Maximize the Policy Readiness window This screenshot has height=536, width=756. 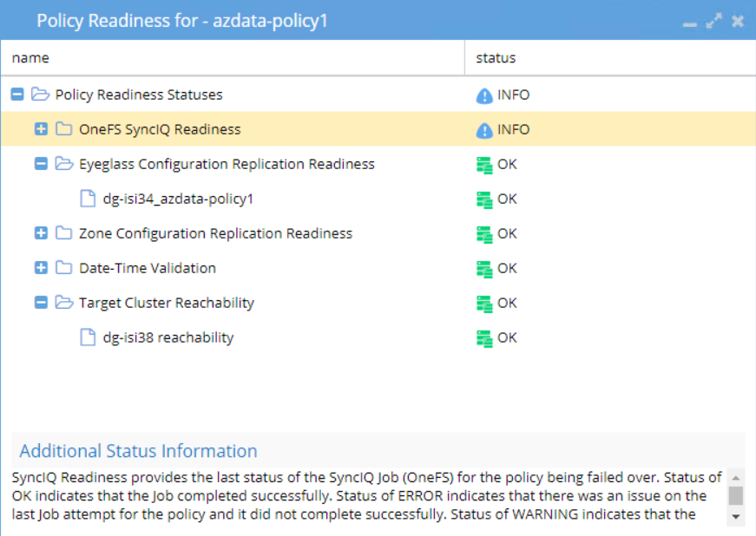coord(714,21)
